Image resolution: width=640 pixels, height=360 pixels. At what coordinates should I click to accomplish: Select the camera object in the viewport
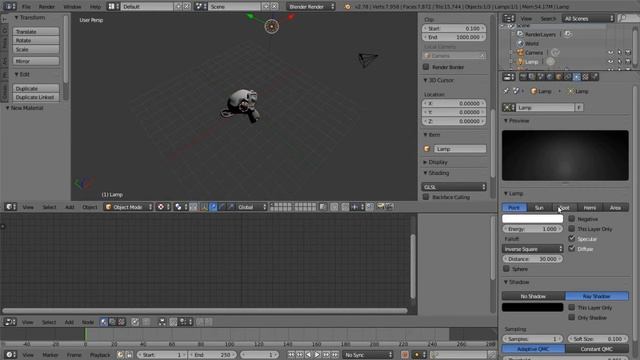tap(368, 60)
